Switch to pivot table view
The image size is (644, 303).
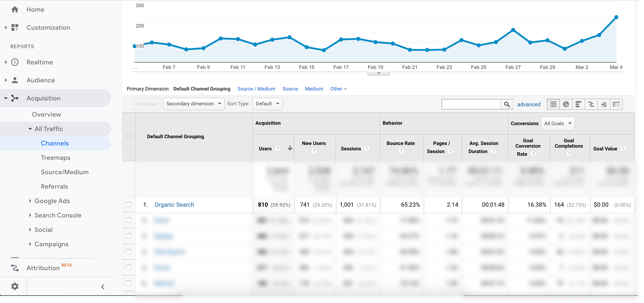[616, 104]
